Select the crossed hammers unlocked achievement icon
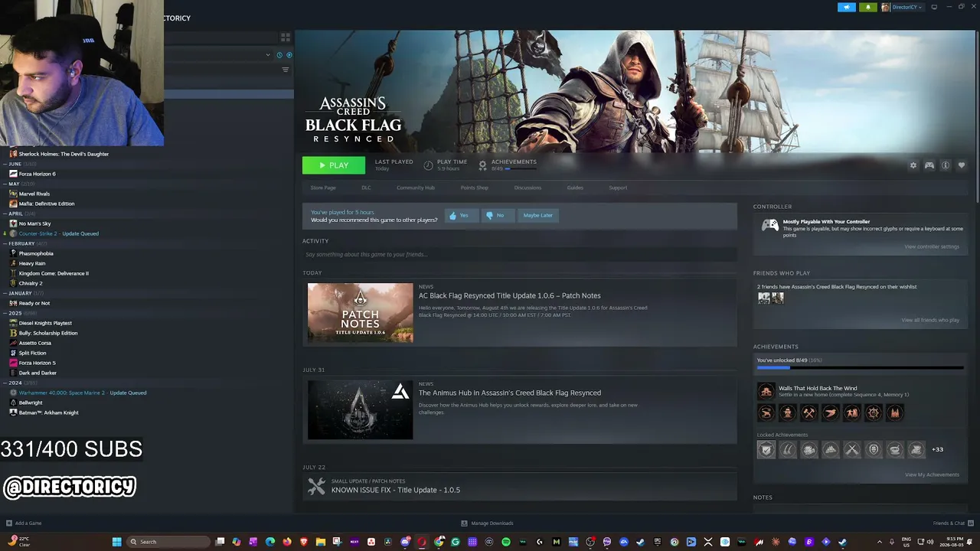The height and width of the screenshot is (551, 980). coord(808,413)
